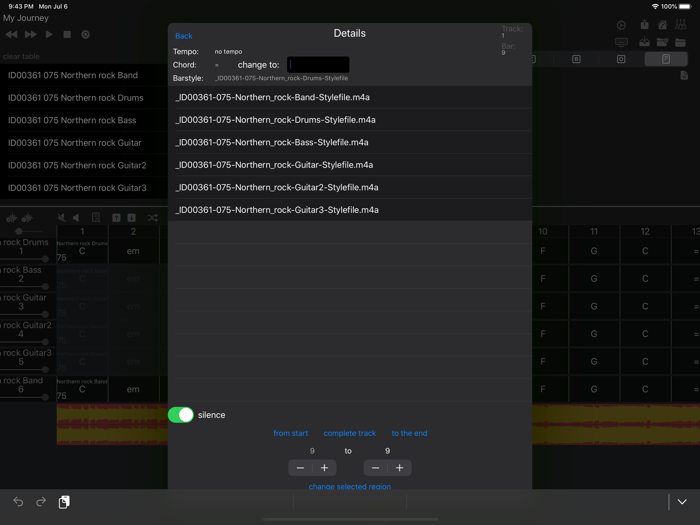Increase end bar with plus stepper
Image resolution: width=700 pixels, height=525 pixels.
click(400, 468)
